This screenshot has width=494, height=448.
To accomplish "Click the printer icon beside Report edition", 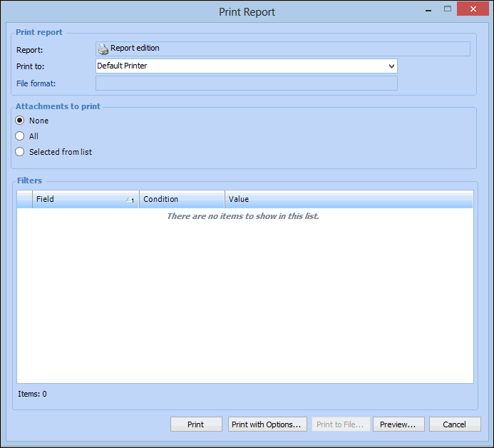I will point(103,49).
